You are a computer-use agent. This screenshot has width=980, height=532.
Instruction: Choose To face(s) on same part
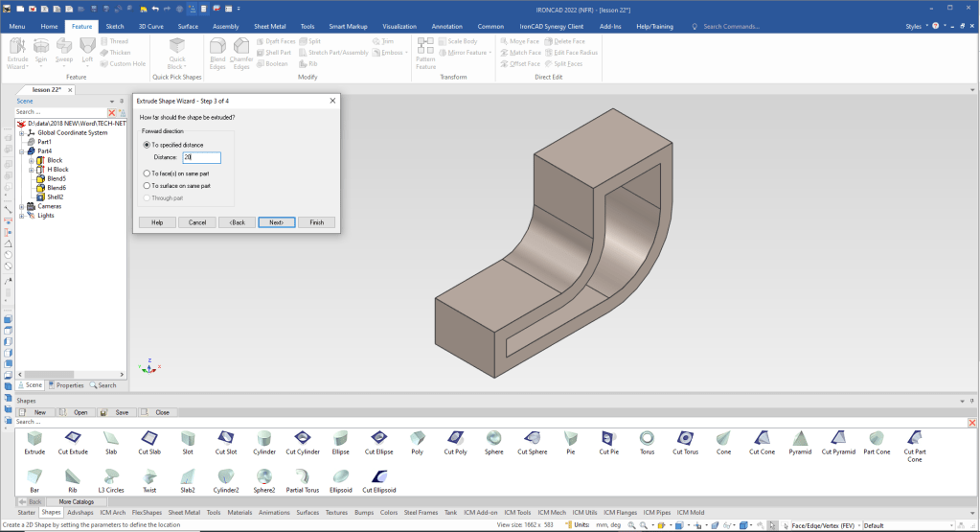tap(148, 173)
